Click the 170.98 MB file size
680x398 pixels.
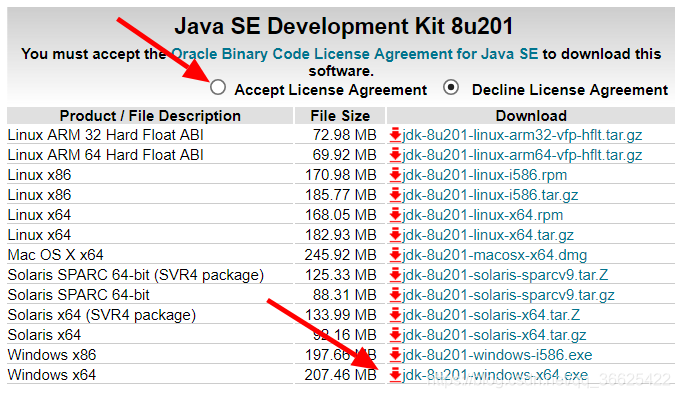point(340,175)
